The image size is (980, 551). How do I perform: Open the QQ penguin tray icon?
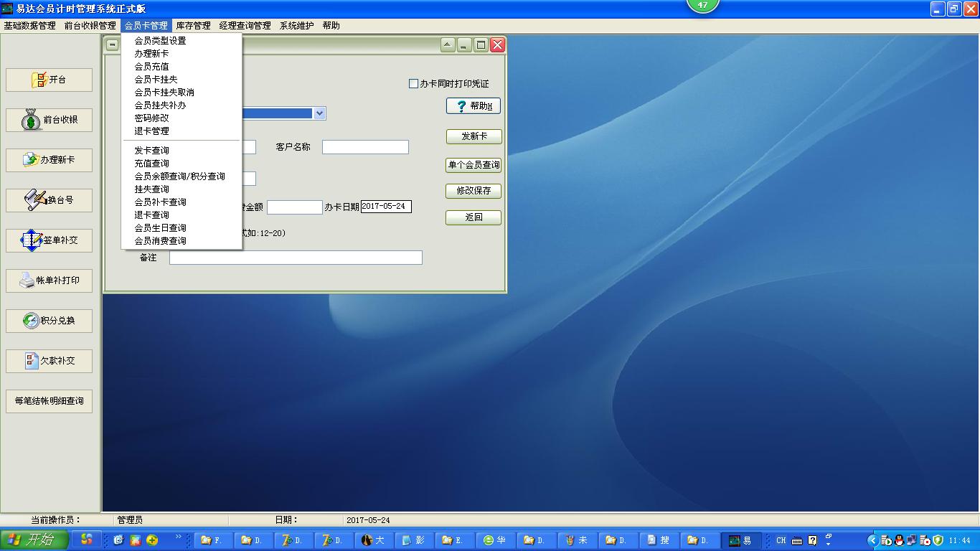[x=899, y=540]
